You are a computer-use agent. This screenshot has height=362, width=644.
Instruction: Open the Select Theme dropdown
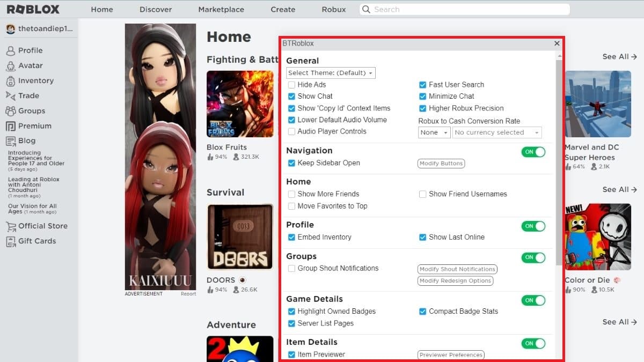pyautogui.click(x=331, y=73)
